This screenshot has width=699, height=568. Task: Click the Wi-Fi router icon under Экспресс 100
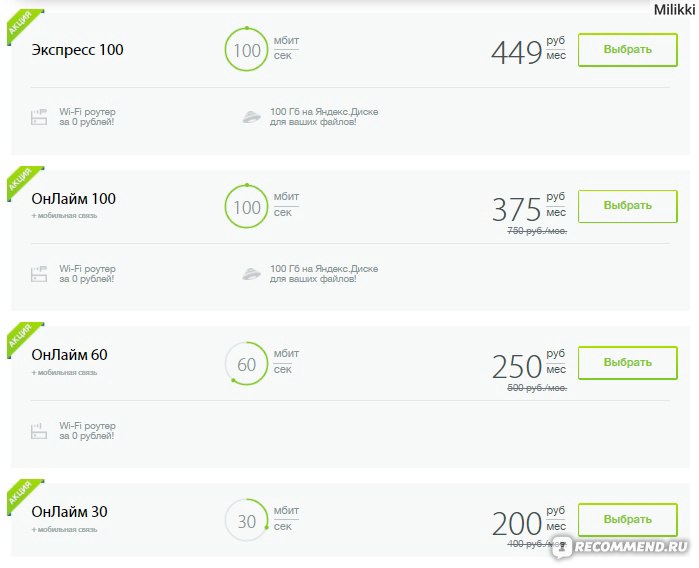point(39,117)
